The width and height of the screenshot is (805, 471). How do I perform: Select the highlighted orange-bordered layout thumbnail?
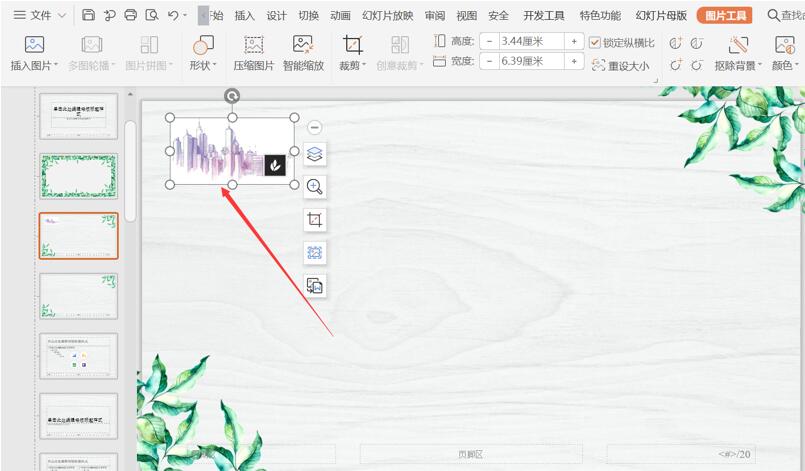point(79,236)
